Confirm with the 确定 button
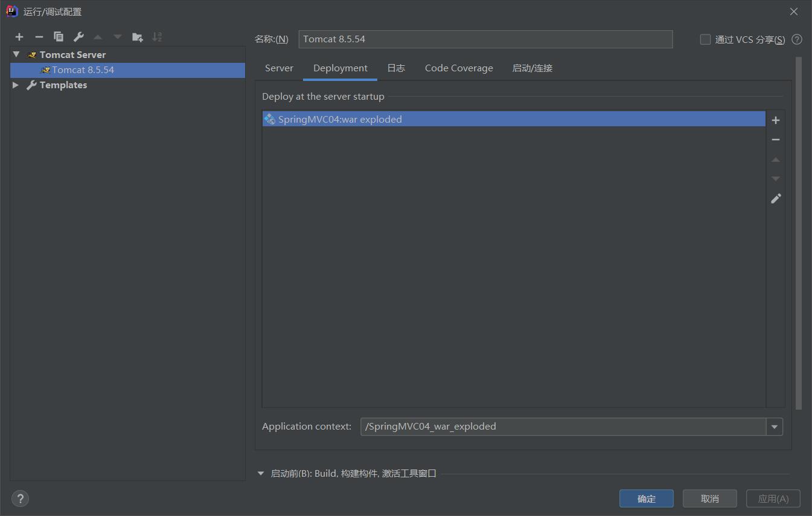Screen dimensions: 812x516 (x=647, y=498)
